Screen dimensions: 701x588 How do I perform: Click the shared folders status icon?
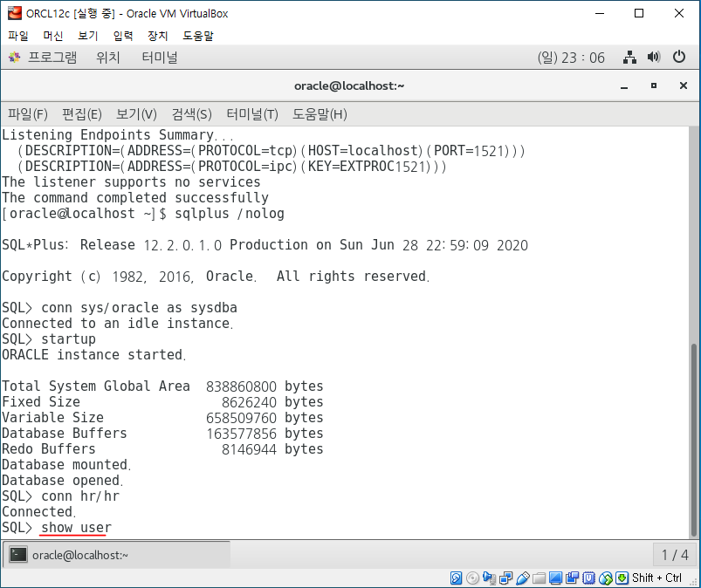click(x=539, y=578)
